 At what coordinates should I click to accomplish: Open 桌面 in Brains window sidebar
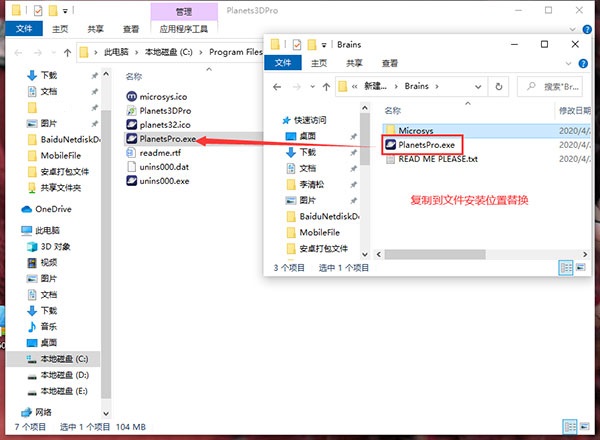[301, 136]
